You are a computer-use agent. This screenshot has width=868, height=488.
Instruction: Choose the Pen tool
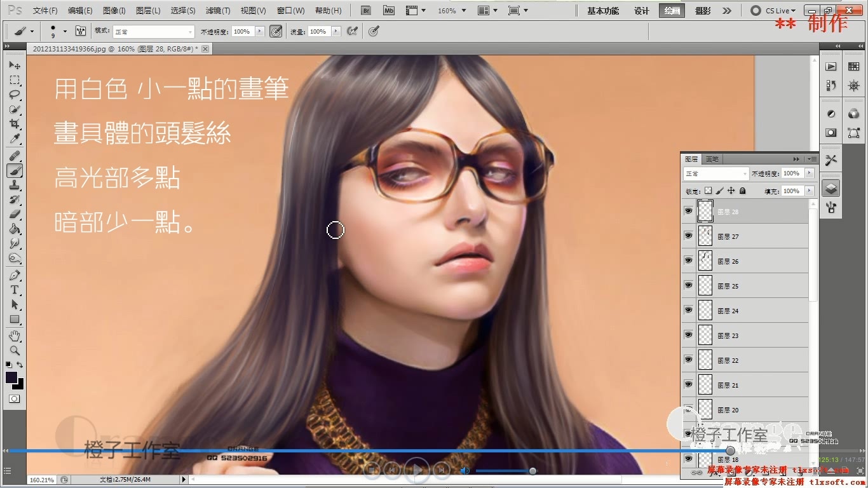pyautogui.click(x=14, y=275)
